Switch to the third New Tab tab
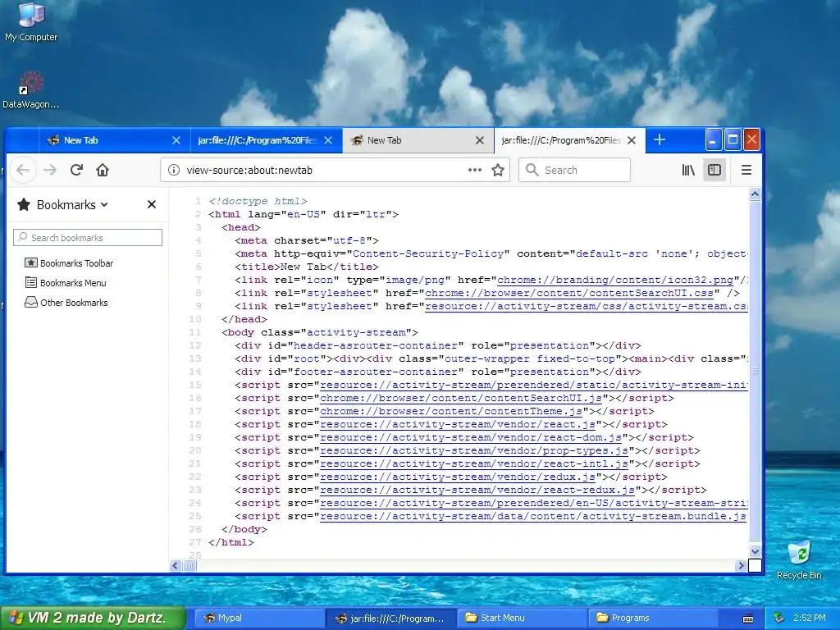840x630 pixels. tap(418, 140)
